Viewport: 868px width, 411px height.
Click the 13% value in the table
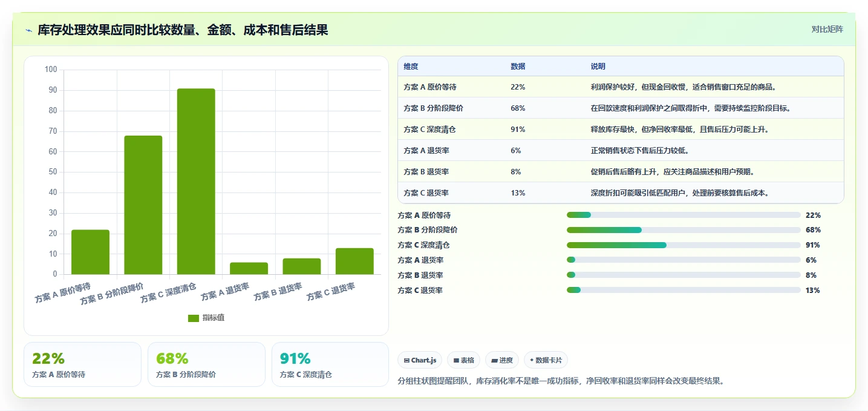coord(518,193)
